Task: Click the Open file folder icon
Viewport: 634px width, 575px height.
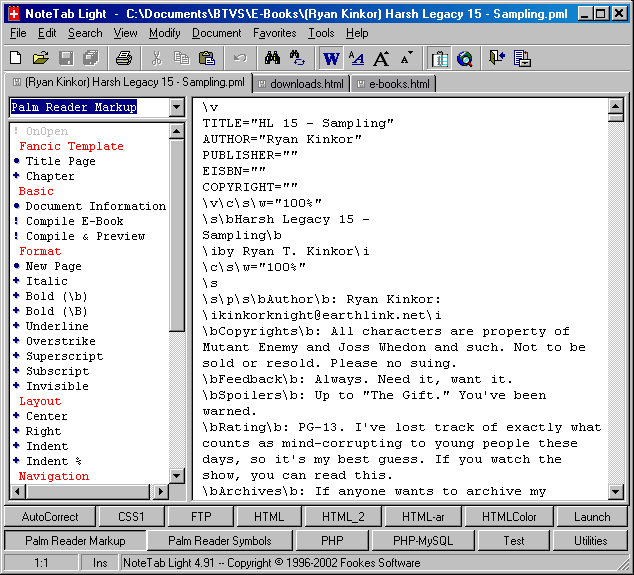Action: click(40, 58)
